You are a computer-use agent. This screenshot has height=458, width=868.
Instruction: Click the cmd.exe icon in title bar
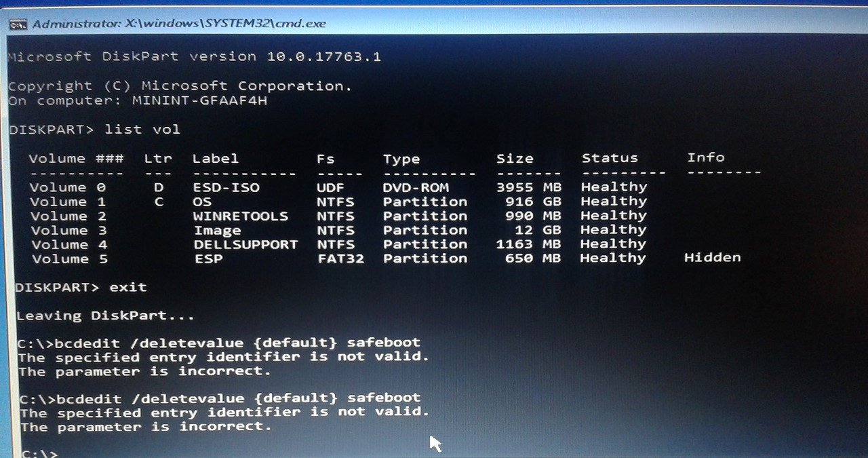coord(18,24)
